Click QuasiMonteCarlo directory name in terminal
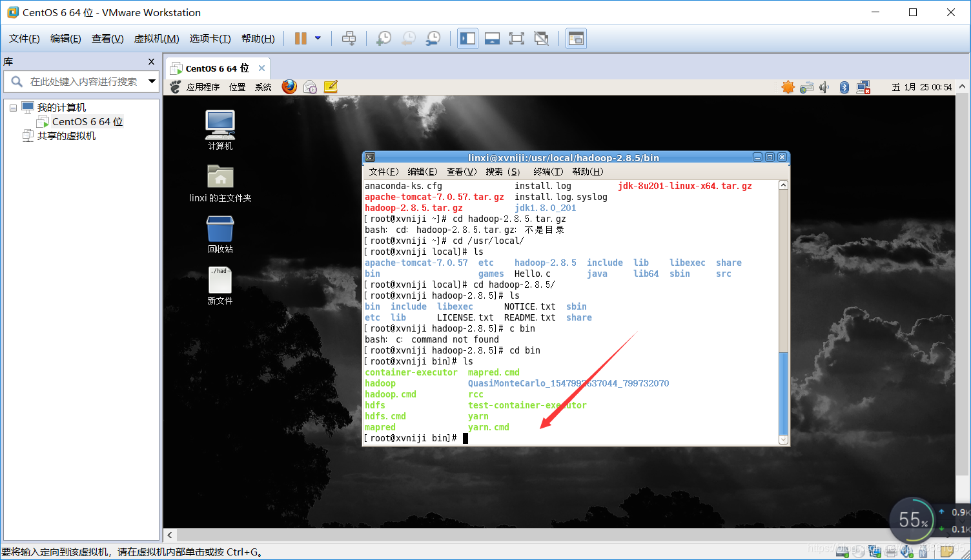Image resolution: width=971 pixels, height=560 pixels. tap(568, 383)
